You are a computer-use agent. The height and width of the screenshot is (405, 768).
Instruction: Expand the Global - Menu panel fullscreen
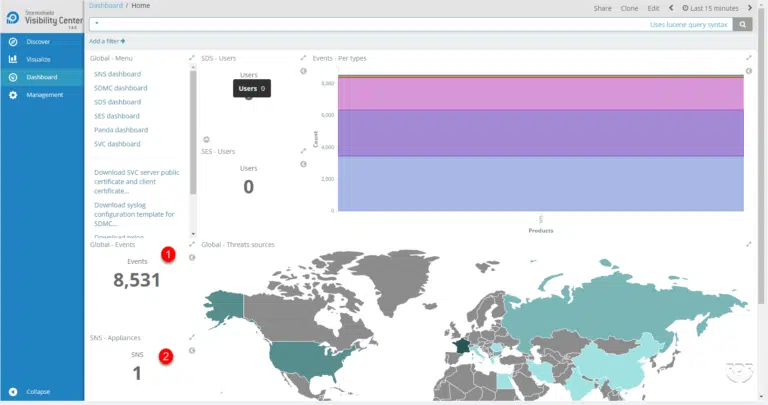192,58
